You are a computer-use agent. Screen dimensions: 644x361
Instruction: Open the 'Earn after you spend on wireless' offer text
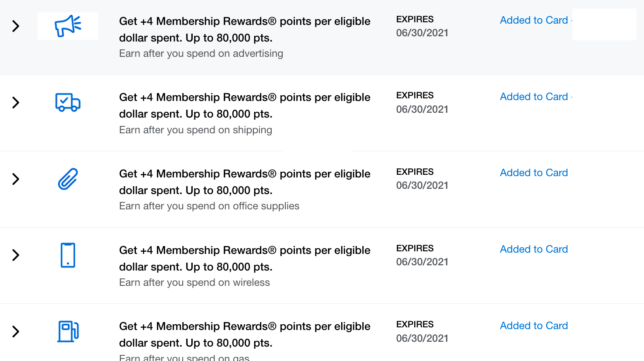pos(194,283)
